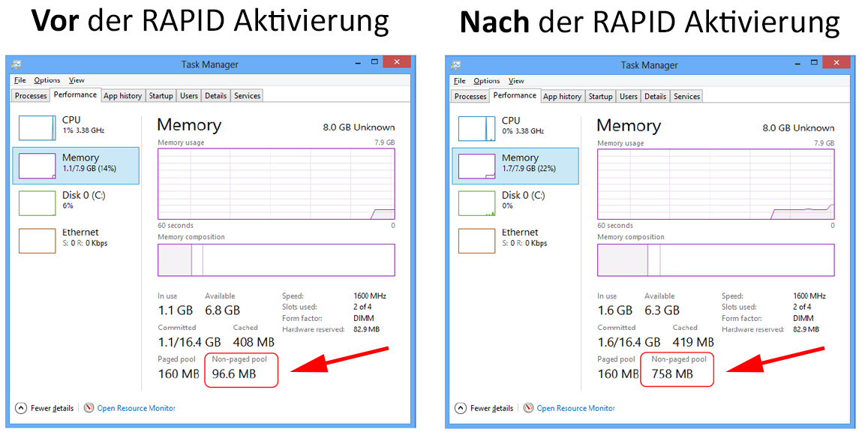Open the Options menu in the Nach window

coord(487,81)
